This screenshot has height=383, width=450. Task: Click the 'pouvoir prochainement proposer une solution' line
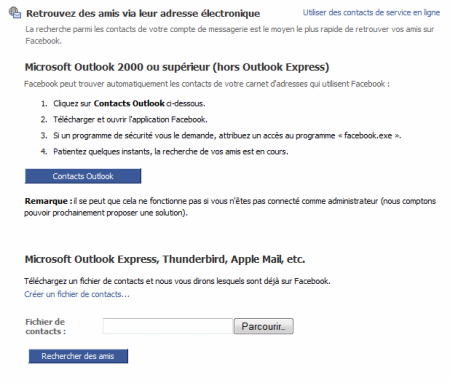tap(106, 213)
